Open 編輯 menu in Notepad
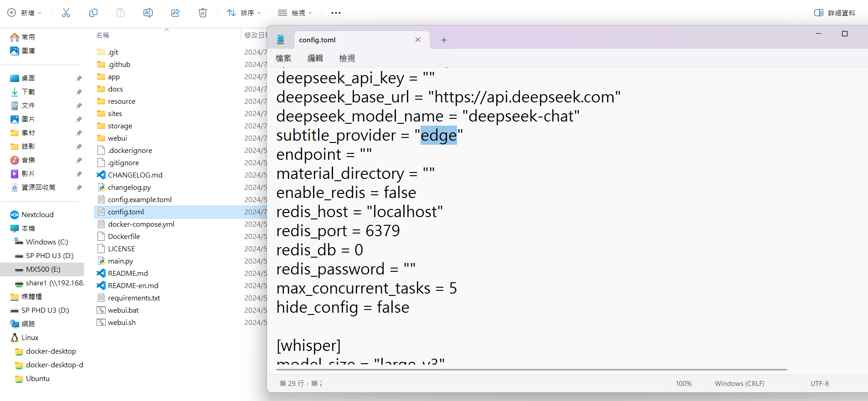The image size is (868, 401). pos(315,58)
